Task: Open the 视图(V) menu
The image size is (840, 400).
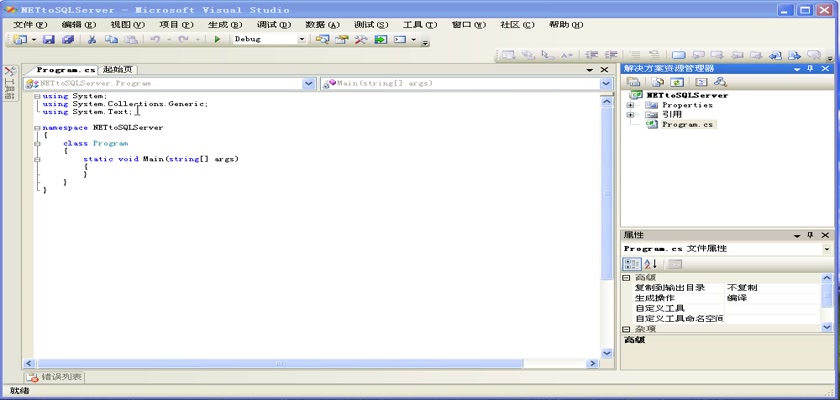Action: [x=128, y=25]
